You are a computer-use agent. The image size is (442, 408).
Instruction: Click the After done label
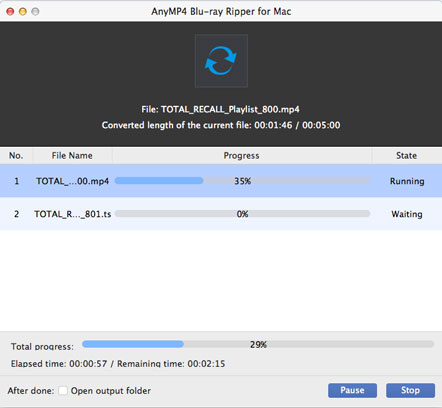point(31,390)
